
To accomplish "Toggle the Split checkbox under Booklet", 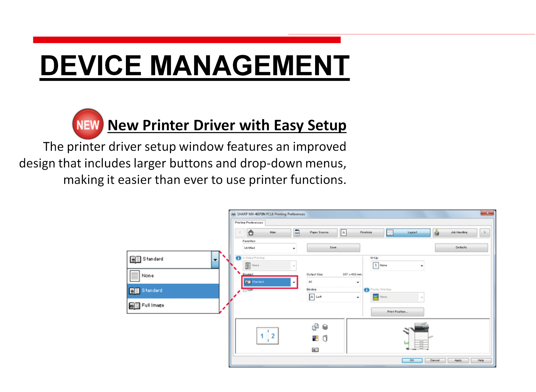I will click(x=245, y=290).
